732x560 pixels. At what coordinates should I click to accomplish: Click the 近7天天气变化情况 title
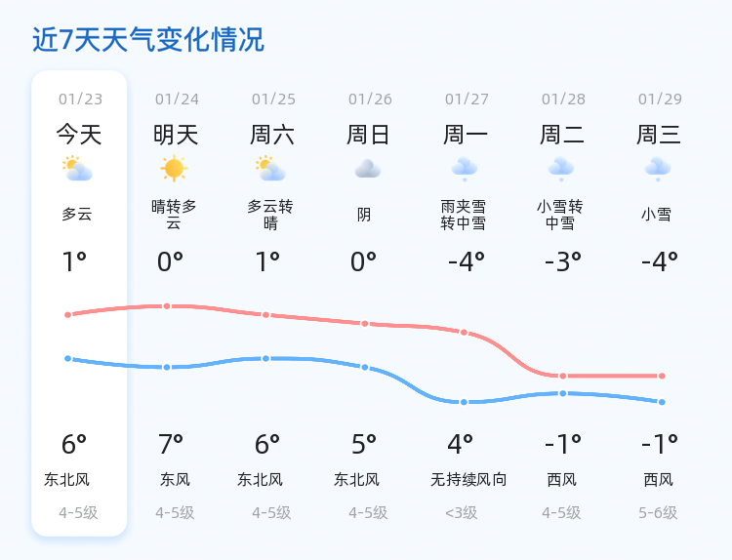(x=148, y=39)
